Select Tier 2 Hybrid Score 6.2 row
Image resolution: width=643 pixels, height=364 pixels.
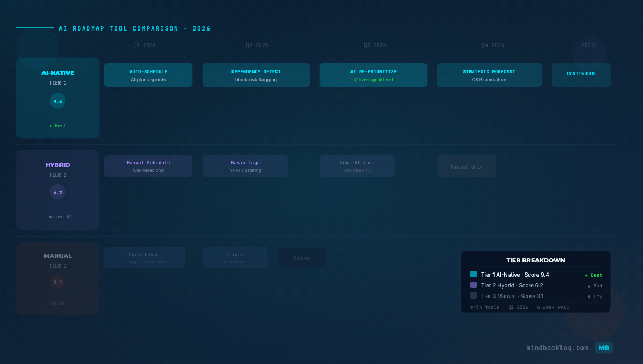[536, 285]
